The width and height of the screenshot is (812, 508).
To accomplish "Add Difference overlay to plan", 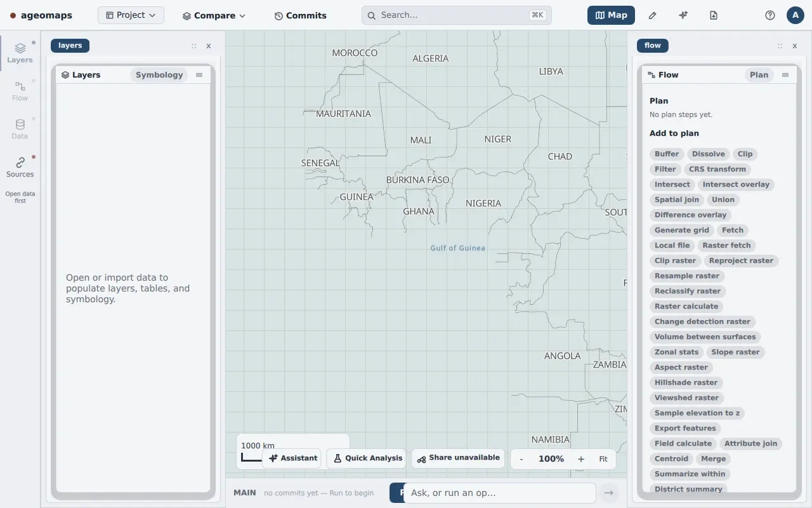I will (691, 215).
